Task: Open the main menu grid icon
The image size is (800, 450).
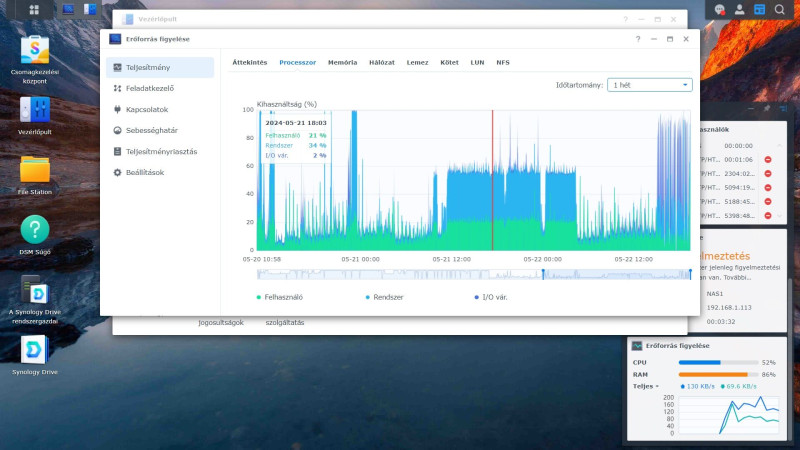Action: [34, 10]
